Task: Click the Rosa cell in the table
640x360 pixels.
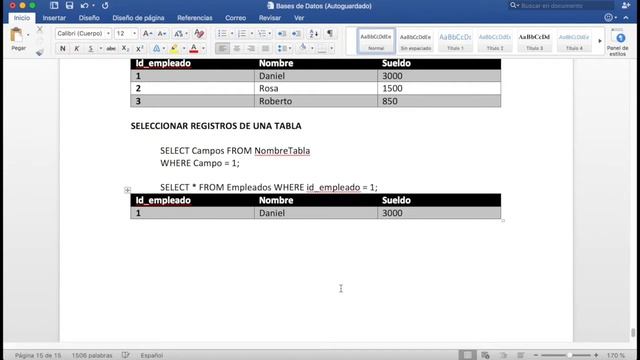Action: [x=316, y=88]
